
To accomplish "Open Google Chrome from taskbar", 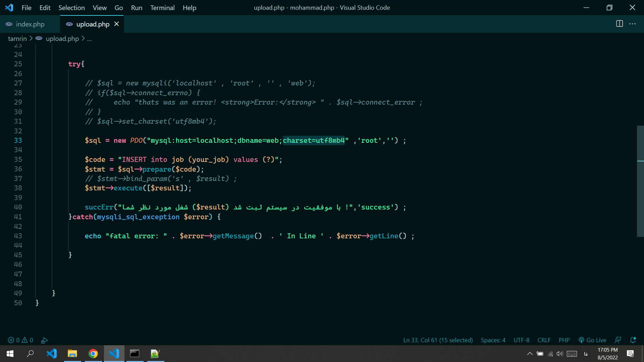I will 93,354.
